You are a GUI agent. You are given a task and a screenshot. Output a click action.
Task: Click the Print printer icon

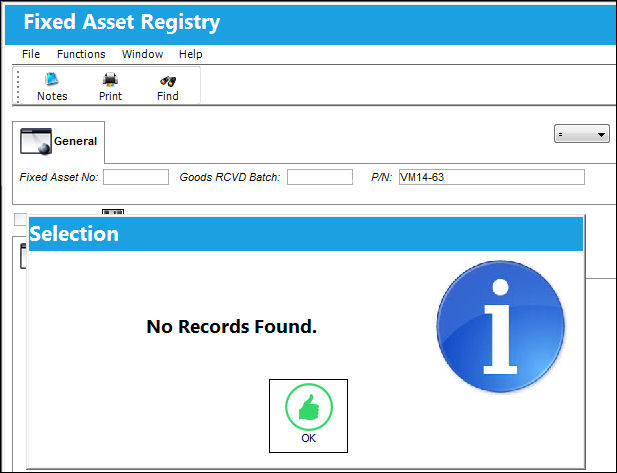110,79
